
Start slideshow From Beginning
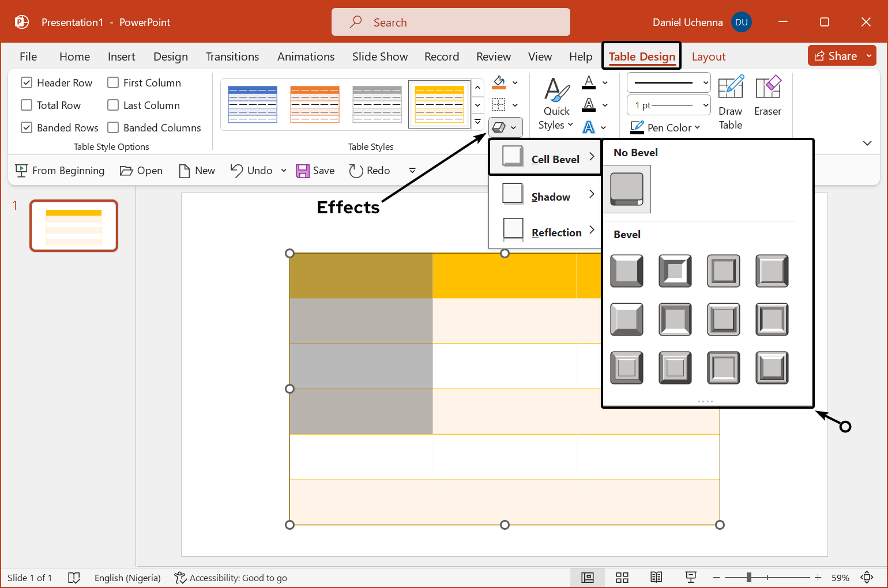[60, 171]
